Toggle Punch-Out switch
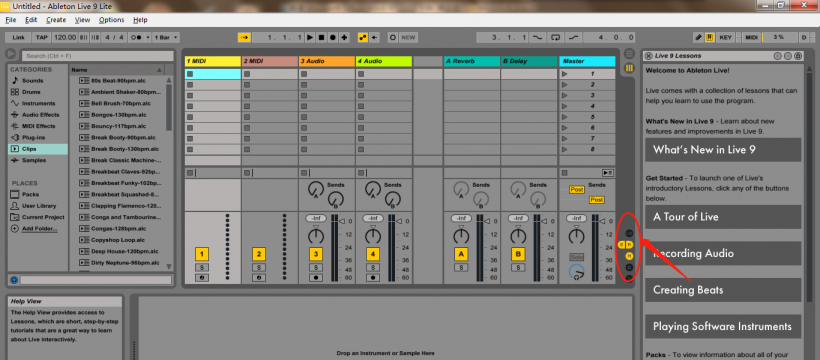The height and width of the screenshot is (360, 820). [574, 38]
